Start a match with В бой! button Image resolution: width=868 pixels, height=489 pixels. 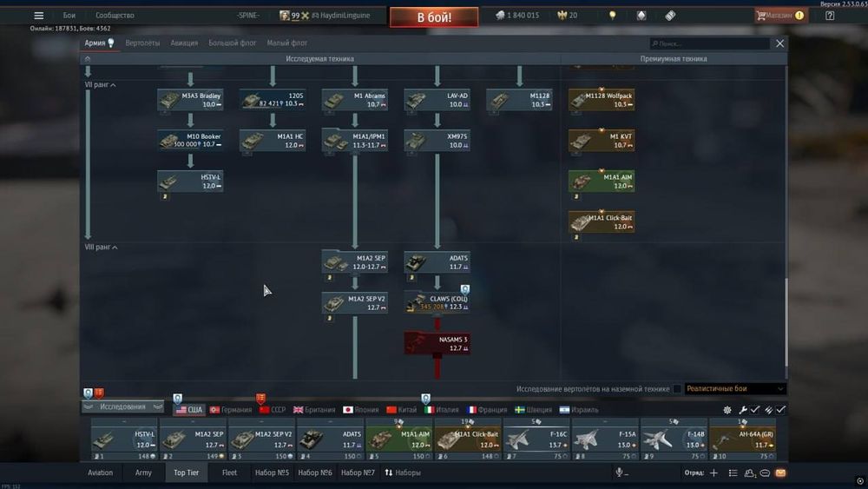pyautogui.click(x=434, y=17)
